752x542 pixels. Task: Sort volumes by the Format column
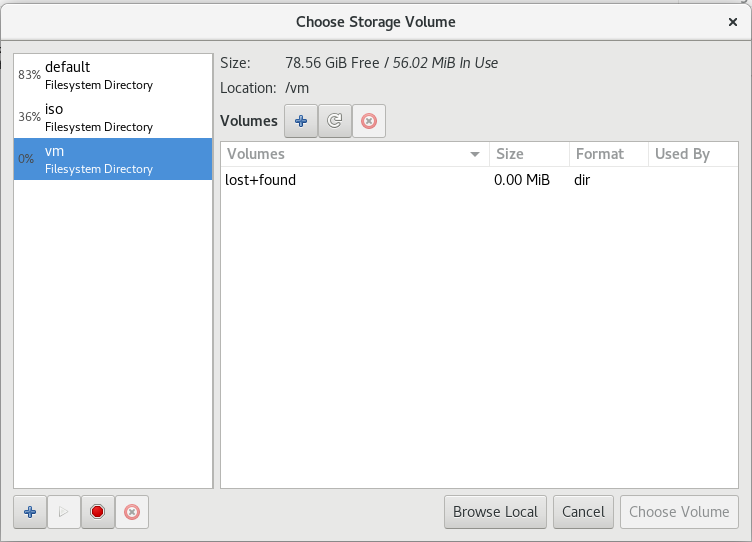point(608,154)
